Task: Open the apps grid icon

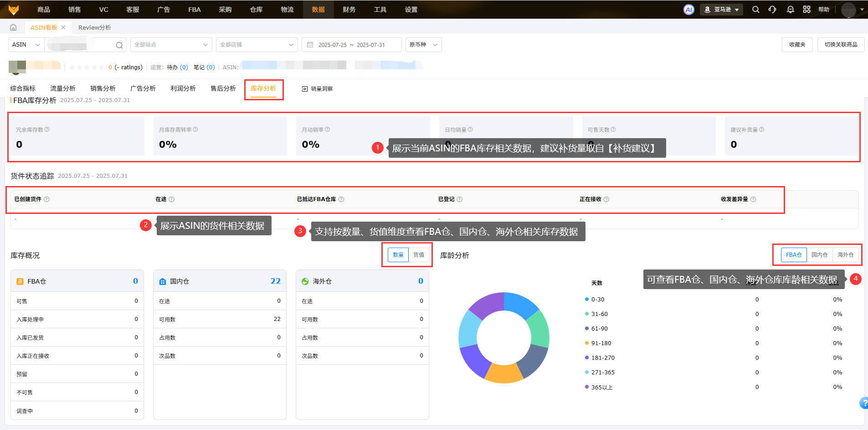Action: (806, 10)
